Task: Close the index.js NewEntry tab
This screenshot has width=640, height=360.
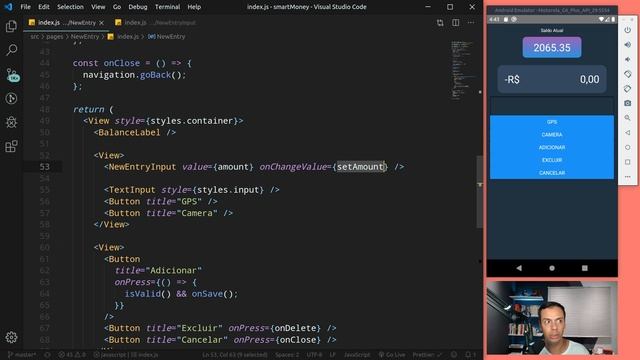Action: pyautogui.click(x=102, y=23)
